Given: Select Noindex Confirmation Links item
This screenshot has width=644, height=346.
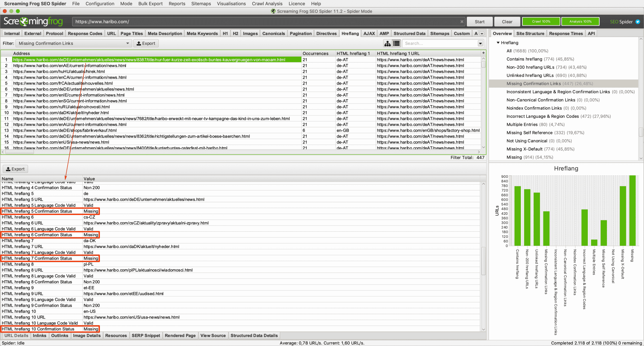Looking at the screenshot, I should [x=546, y=108].
